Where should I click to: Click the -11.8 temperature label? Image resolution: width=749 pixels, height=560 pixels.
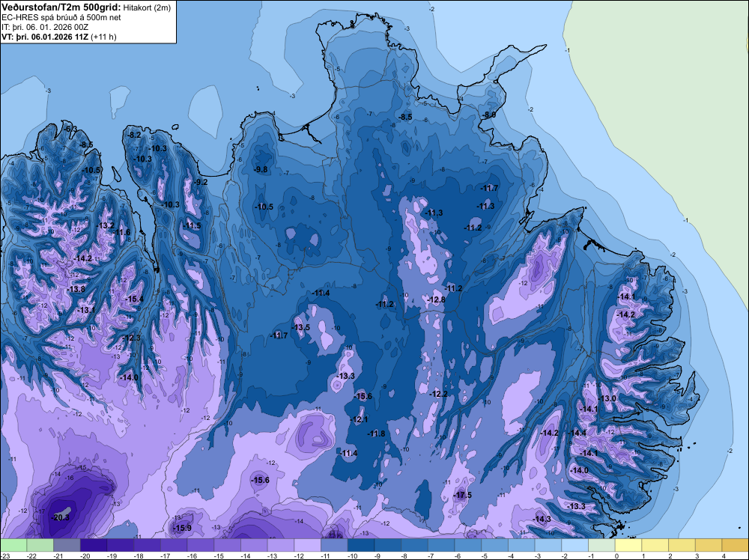pyautogui.click(x=376, y=433)
